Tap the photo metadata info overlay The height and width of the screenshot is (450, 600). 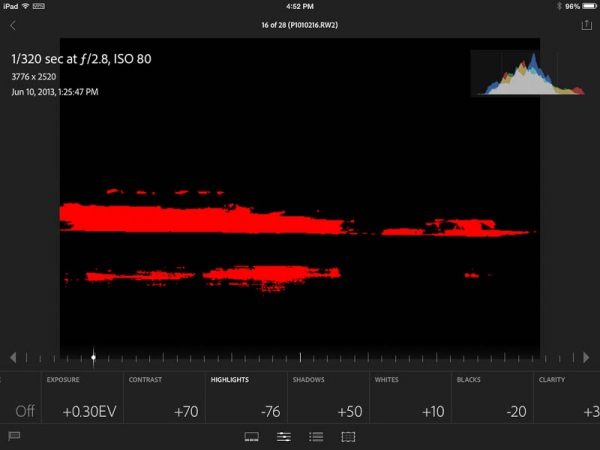[80, 75]
